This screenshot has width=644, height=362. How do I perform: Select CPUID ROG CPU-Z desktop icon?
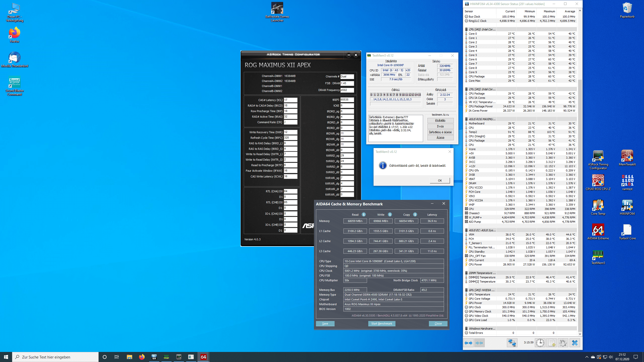click(x=598, y=183)
